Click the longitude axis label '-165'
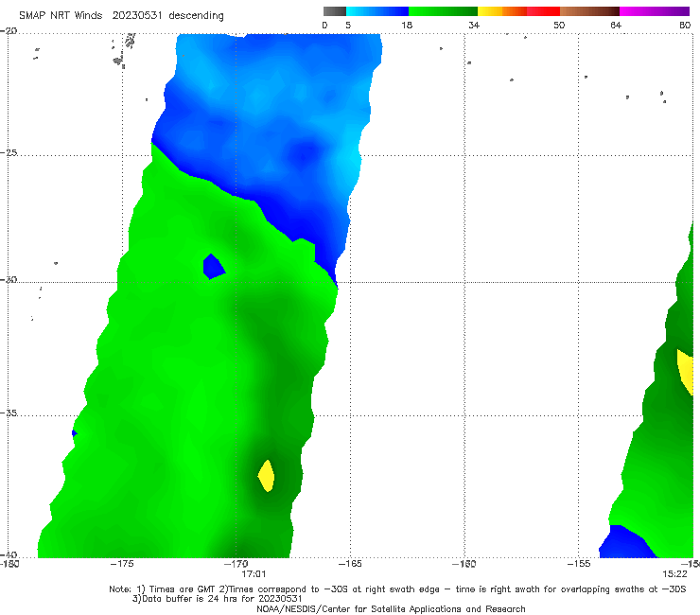The width and height of the screenshot is (700, 615). coord(350,564)
